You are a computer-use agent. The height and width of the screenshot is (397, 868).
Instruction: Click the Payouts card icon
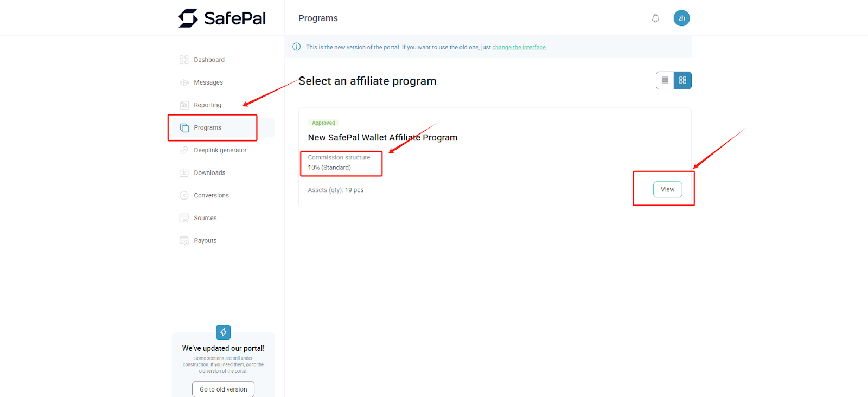184,241
